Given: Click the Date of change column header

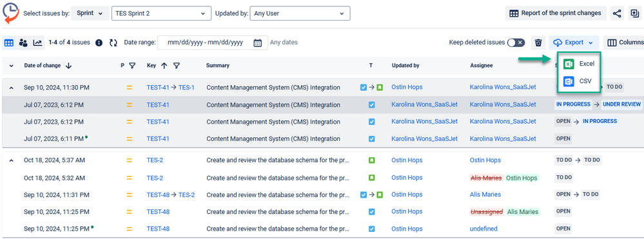Looking at the screenshot, I should [43, 65].
